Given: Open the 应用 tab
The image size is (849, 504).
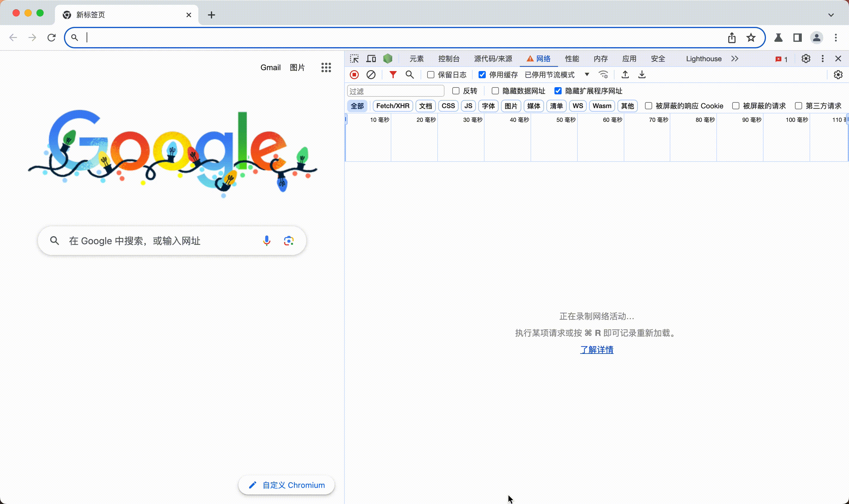Looking at the screenshot, I should [629, 59].
